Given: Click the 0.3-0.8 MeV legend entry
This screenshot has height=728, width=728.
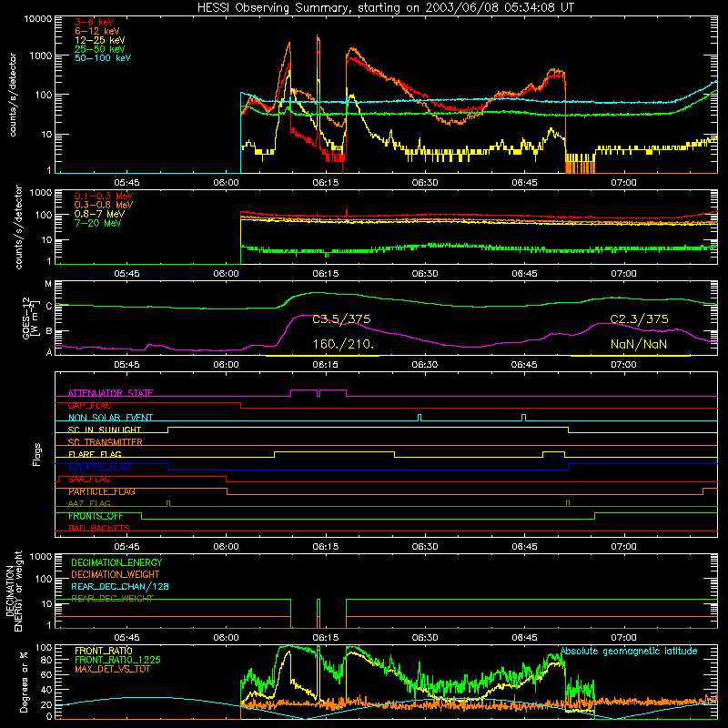Looking at the screenshot, I should (x=104, y=205).
